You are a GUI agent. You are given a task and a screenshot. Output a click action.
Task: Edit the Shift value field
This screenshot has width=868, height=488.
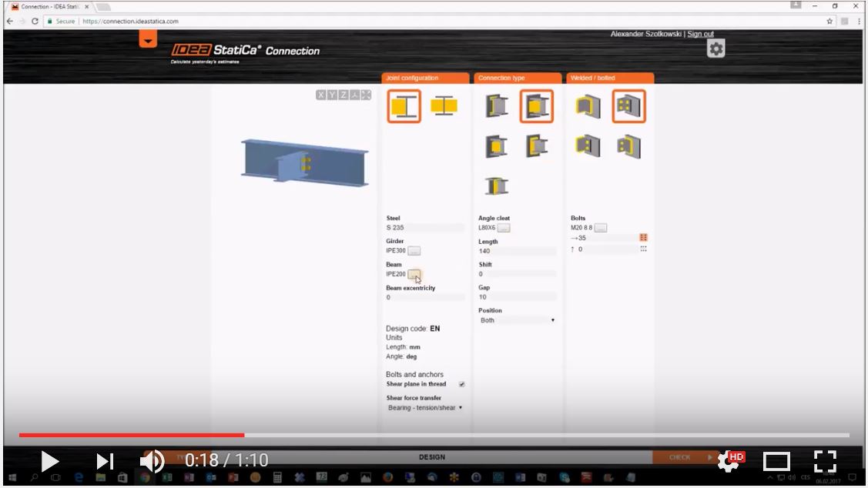(517, 274)
